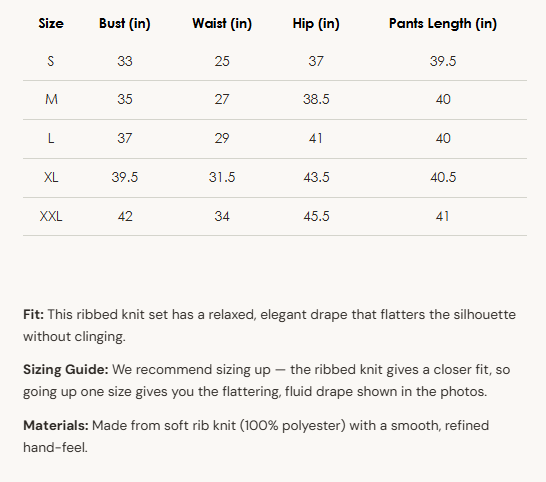546x482 pixels.
Task: Click the XXL pants length value 41
Action: point(442,216)
